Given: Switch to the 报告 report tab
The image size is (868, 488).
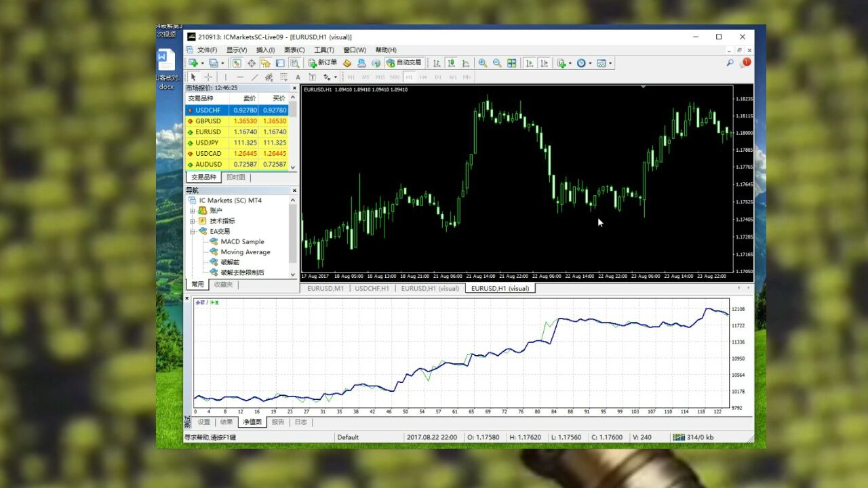Looking at the screenshot, I should pyautogui.click(x=278, y=422).
